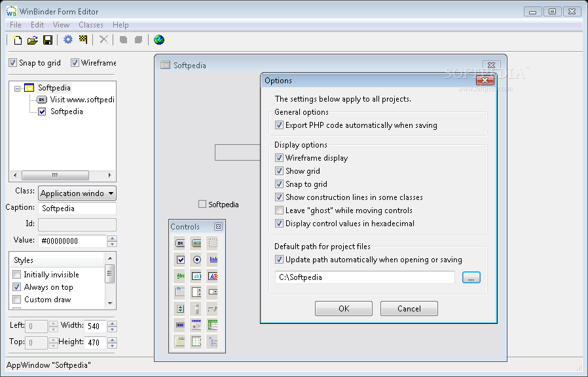
Task: Increase Height with its up arrow
Action: pos(112,340)
